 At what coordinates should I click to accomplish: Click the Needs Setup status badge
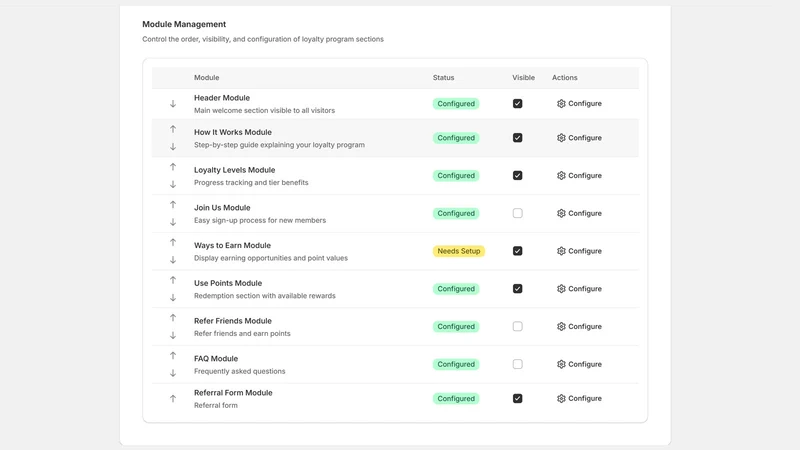click(x=459, y=251)
